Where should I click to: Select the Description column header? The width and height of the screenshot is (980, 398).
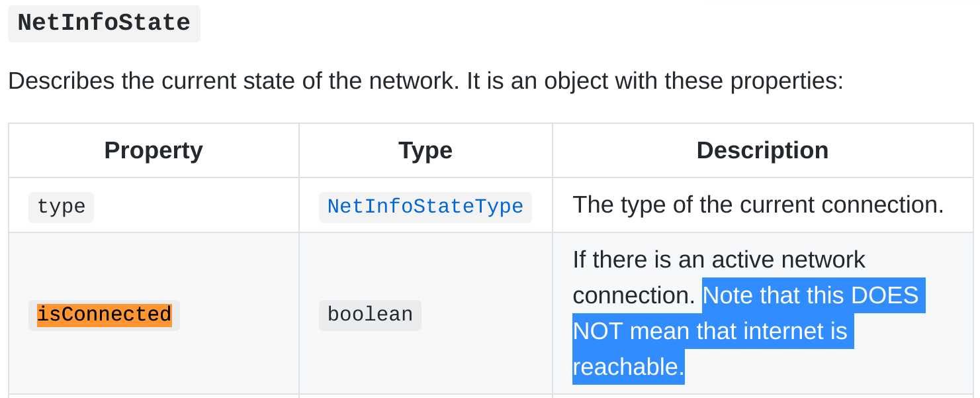762,150
